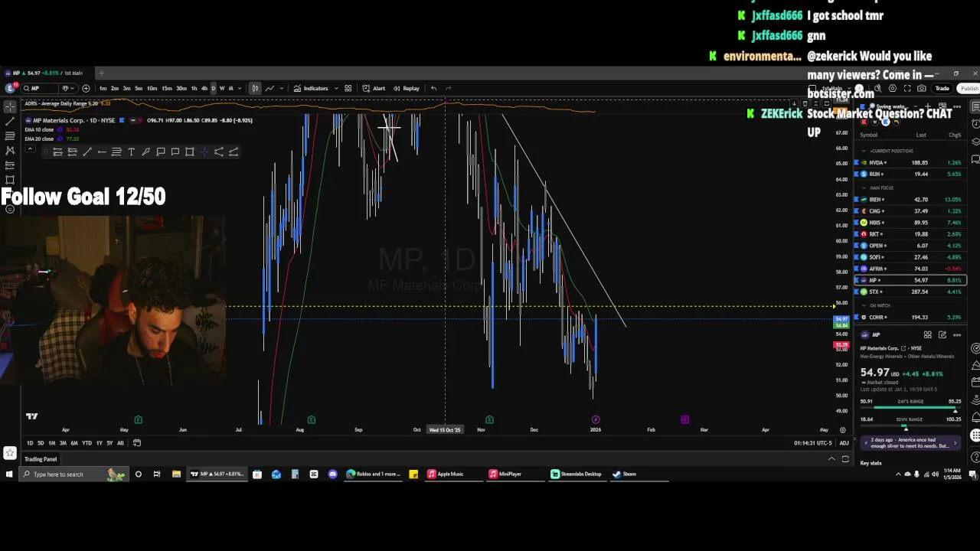Collapse the indicator legend arrow under EMA 20
980x551 pixels.
click(28, 147)
